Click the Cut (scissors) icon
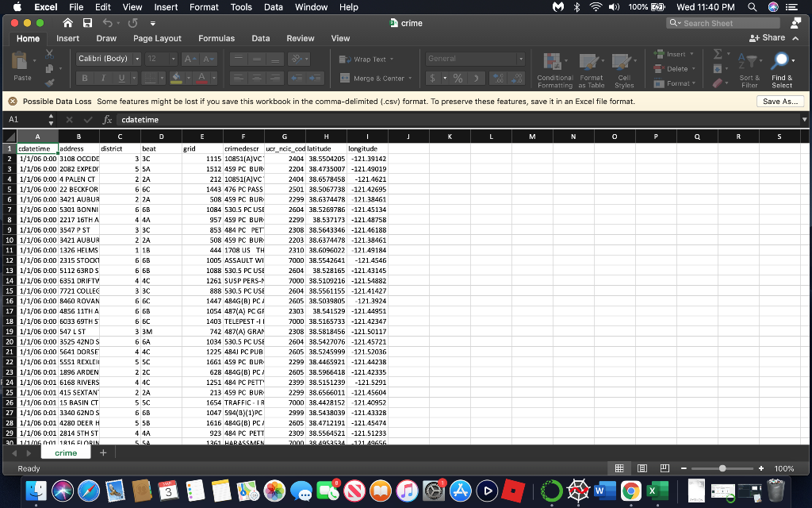Screen dimensions: 812x508 coord(49,54)
